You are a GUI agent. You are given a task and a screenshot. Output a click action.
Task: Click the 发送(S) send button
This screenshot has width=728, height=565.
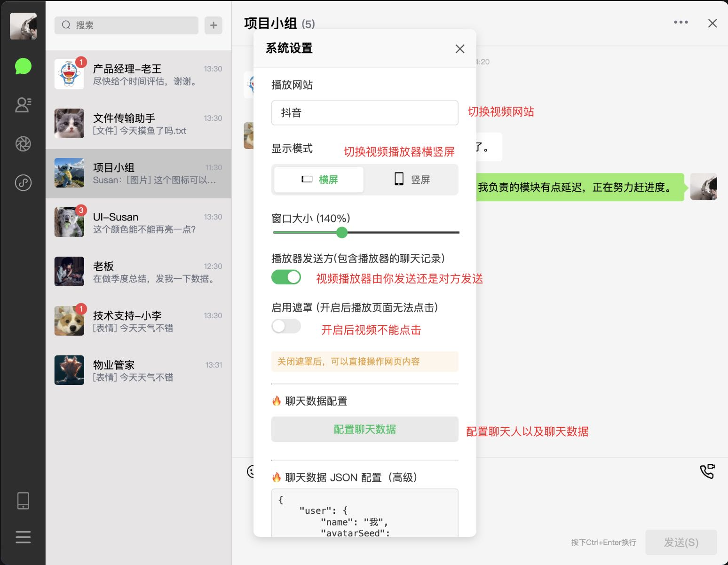681,542
